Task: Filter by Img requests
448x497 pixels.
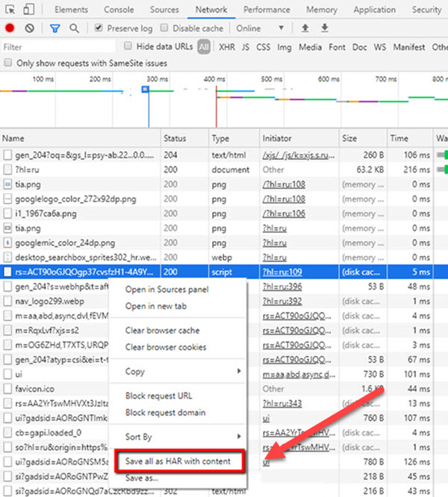Action: (x=284, y=48)
